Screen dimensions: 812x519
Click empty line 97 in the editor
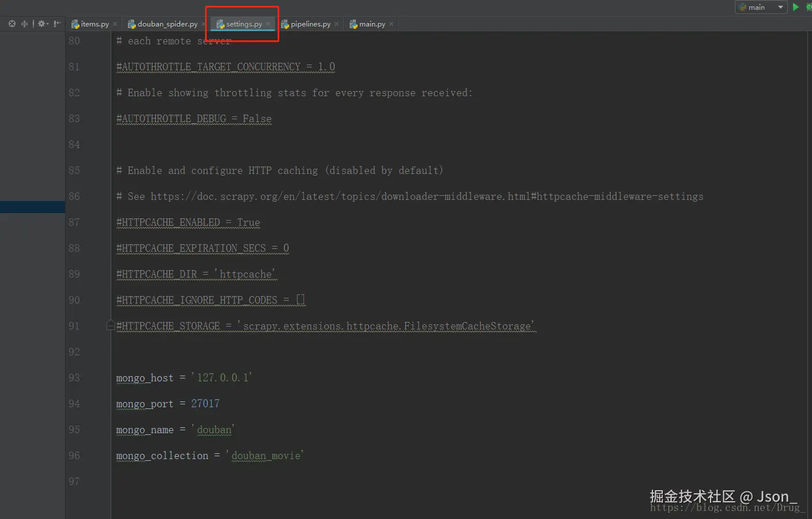tap(458, 482)
